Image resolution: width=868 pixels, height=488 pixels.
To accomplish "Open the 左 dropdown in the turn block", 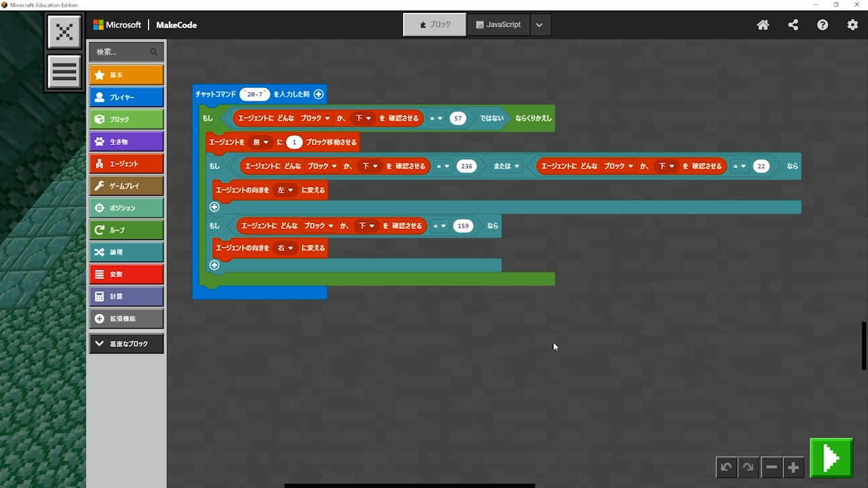I will (x=285, y=190).
